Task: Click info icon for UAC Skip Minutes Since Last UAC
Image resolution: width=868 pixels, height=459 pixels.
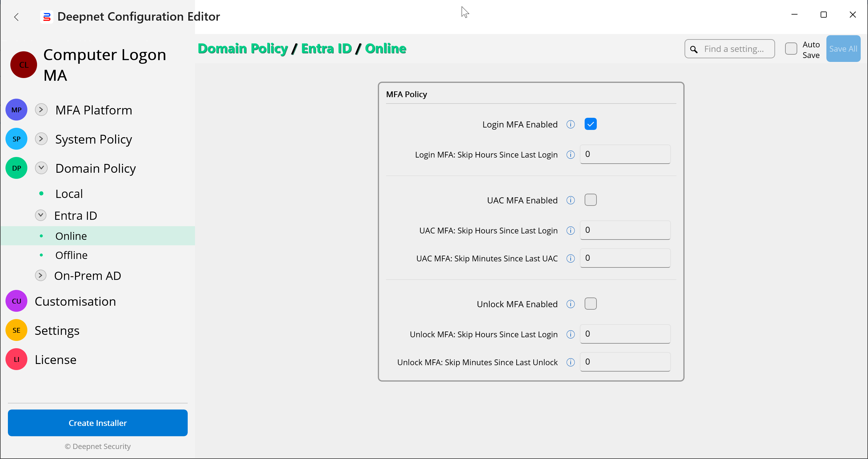Action: point(570,258)
